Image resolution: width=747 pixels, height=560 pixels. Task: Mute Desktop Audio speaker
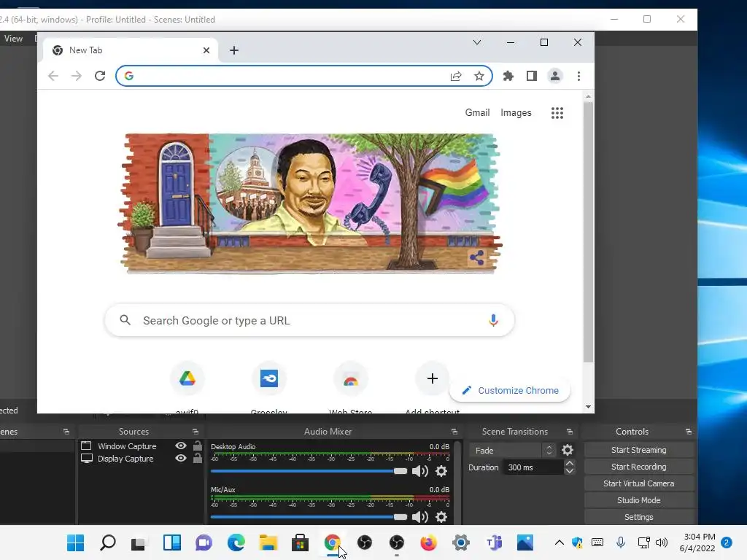pyautogui.click(x=419, y=472)
